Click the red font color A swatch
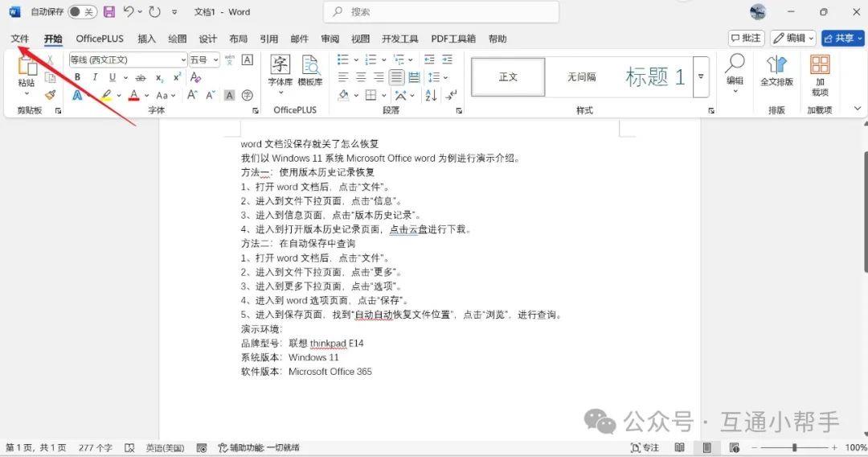Screen dimensions: 868x457 click(134, 95)
